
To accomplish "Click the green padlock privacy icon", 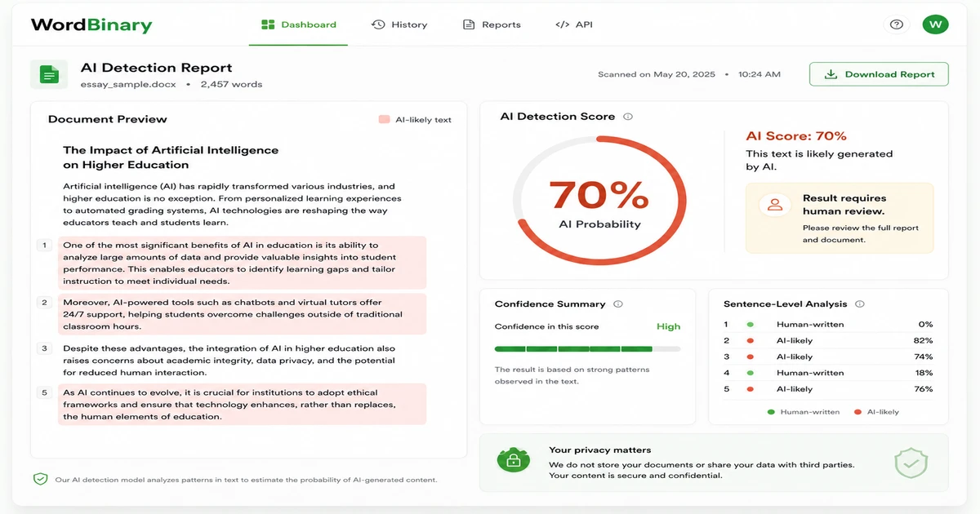I will point(513,462).
